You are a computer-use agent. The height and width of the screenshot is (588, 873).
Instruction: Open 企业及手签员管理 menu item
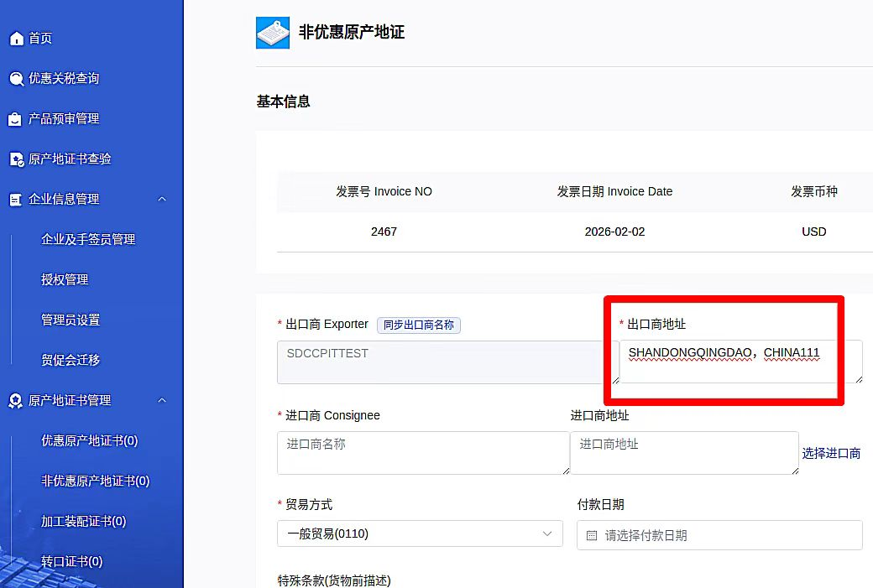pos(88,240)
